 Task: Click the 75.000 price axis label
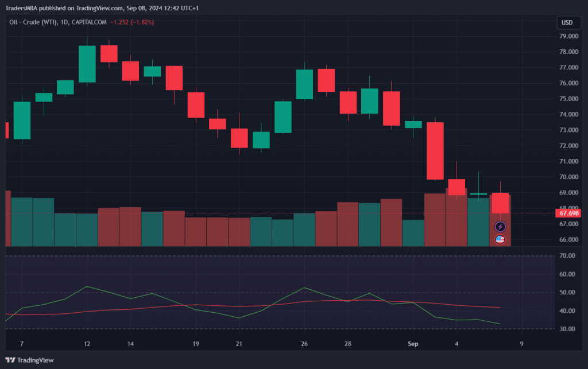click(x=569, y=99)
